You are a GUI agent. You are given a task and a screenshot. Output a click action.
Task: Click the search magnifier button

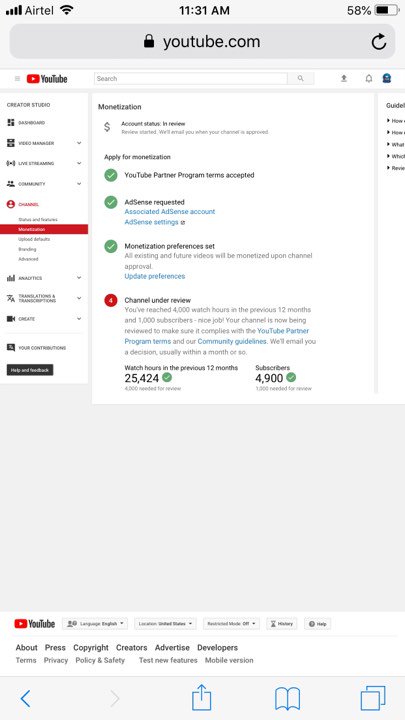tap(301, 79)
